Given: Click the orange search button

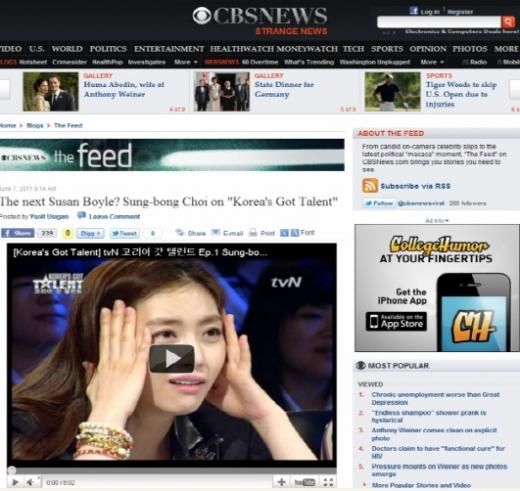Looking at the screenshot, I should point(508,22).
